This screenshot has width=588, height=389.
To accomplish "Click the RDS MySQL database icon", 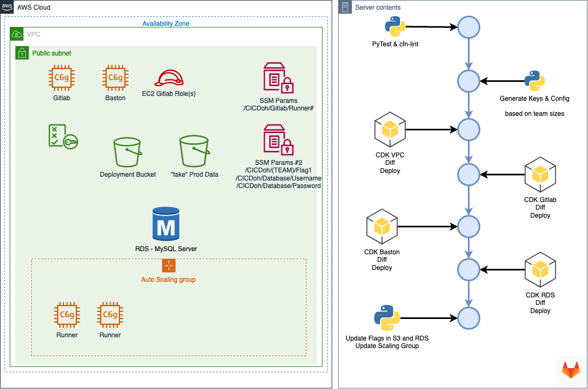I will pyautogui.click(x=166, y=224).
